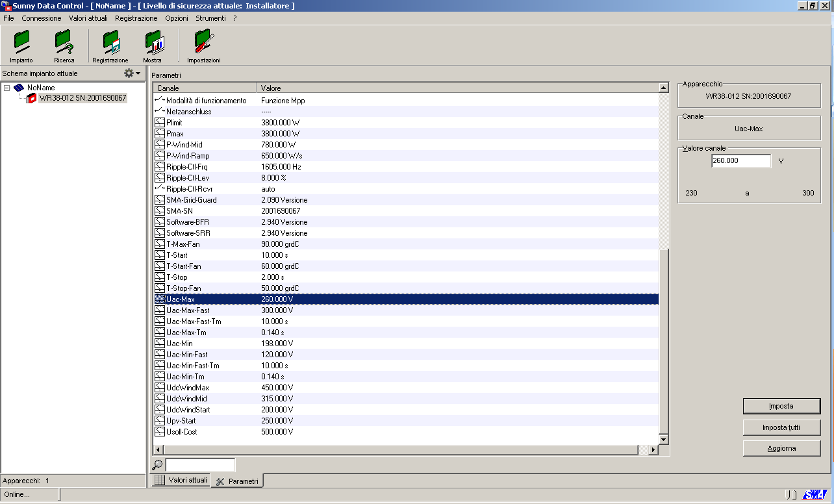Select the Uac-Min-Tm parameter row
The image size is (834, 504).
tap(406, 377)
